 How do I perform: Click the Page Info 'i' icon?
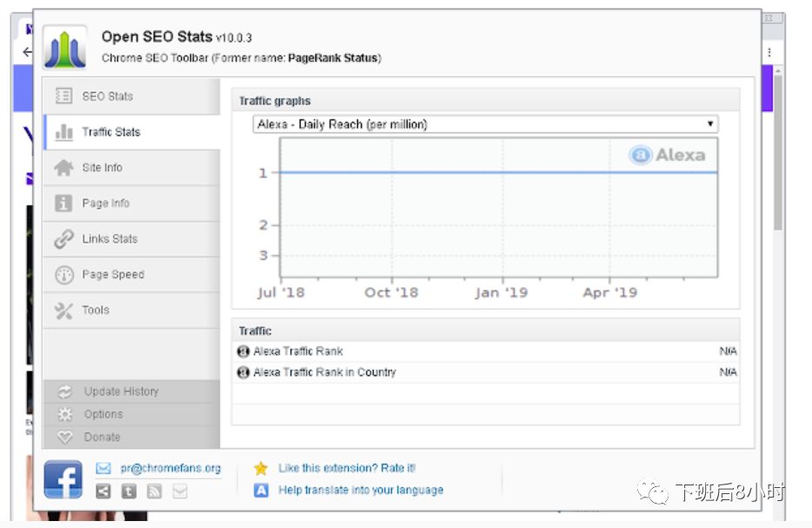(63, 204)
